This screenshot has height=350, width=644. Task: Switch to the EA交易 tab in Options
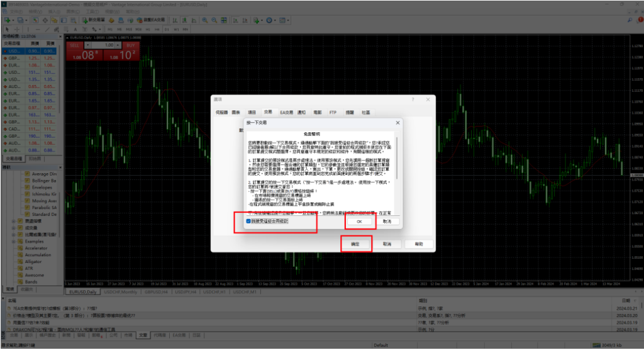[286, 111]
